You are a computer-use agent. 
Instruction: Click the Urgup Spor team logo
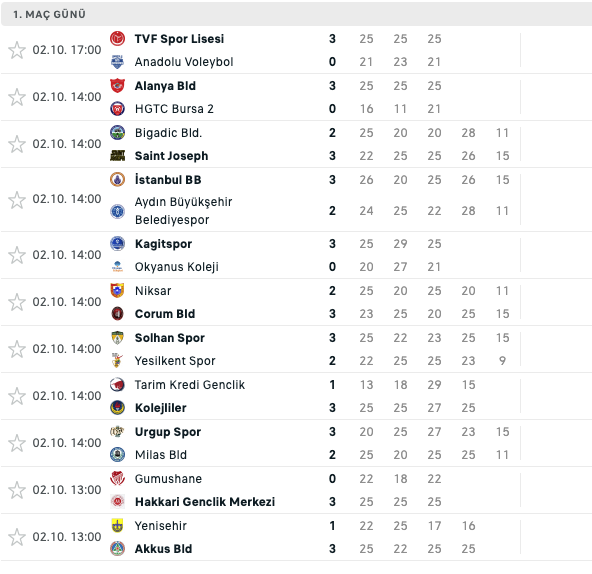click(117, 432)
